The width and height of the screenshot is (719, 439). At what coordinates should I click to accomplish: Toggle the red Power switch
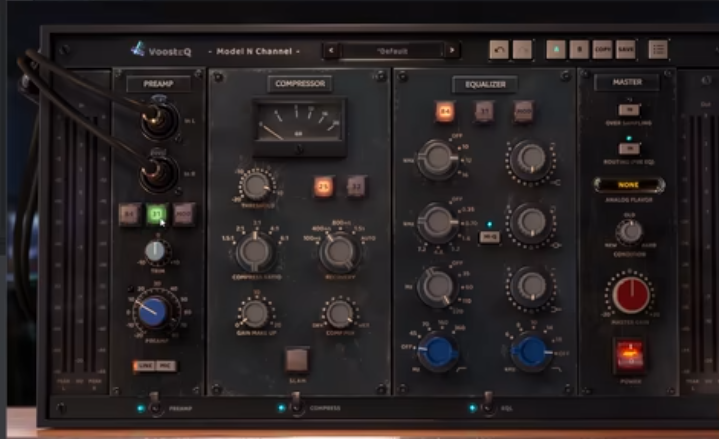pyautogui.click(x=630, y=356)
